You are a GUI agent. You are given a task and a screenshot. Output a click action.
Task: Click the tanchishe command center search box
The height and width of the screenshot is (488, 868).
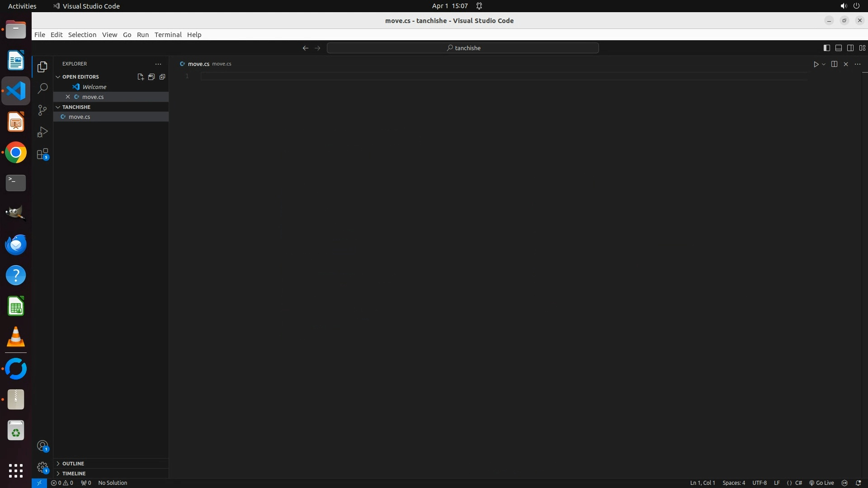[x=462, y=48]
